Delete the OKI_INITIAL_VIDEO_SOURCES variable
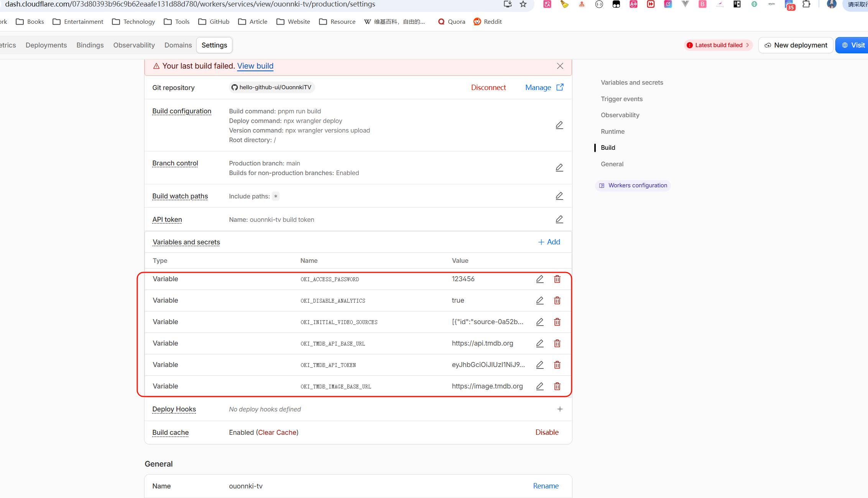 coord(557,322)
